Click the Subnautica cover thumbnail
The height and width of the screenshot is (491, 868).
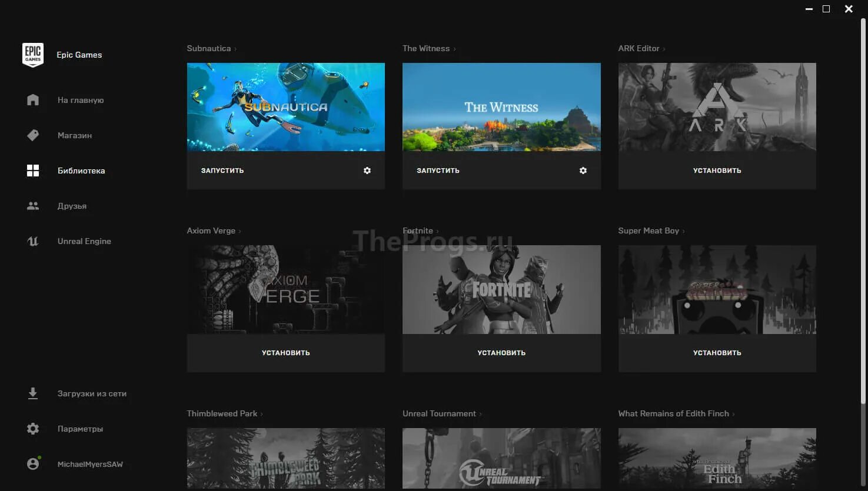286,107
